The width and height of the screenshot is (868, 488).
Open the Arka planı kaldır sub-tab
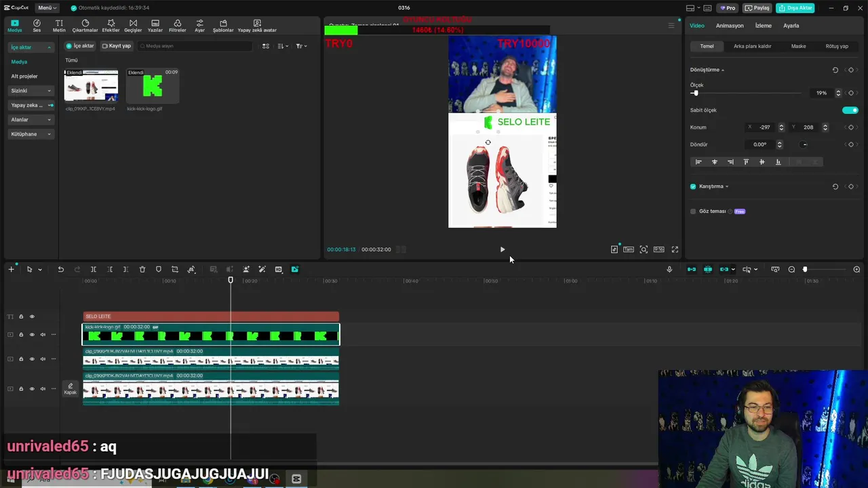coord(752,46)
